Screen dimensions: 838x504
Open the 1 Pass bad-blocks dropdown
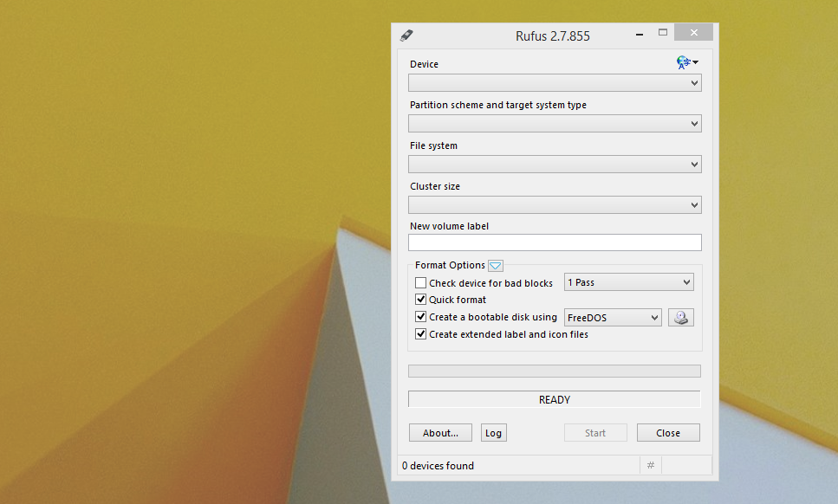point(629,282)
